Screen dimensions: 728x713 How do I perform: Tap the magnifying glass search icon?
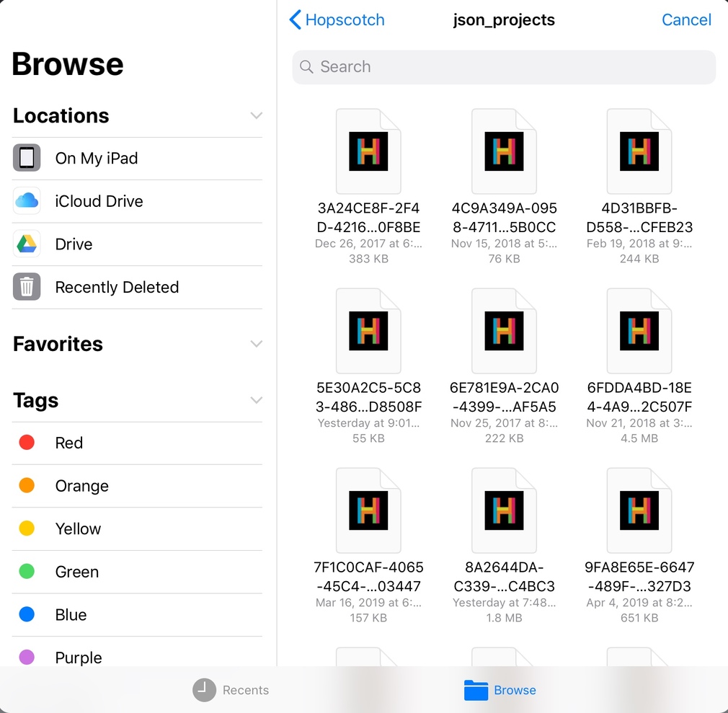306,67
